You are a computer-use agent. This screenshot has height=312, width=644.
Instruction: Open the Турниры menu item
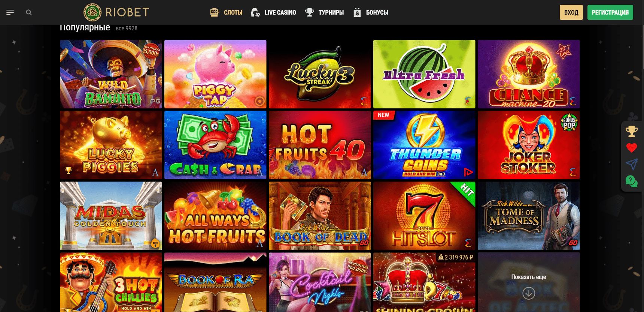(324, 12)
